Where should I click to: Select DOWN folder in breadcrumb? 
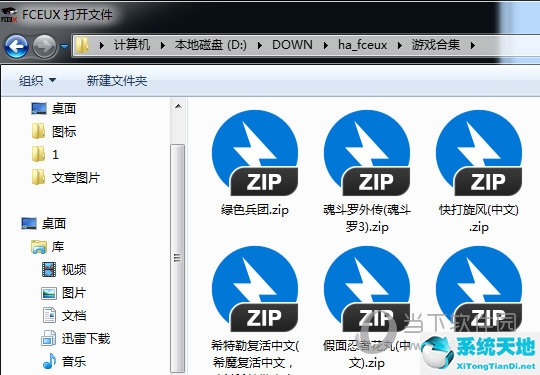pyautogui.click(x=292, y=45)
